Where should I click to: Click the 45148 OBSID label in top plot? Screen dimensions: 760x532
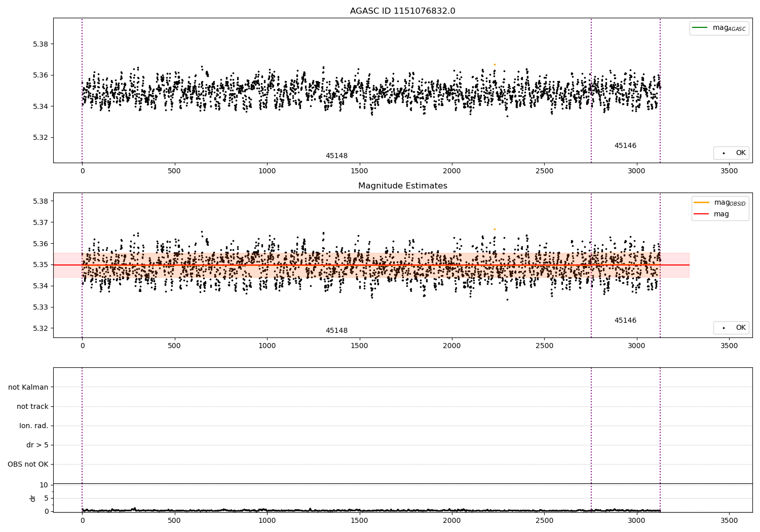(336, 156)
